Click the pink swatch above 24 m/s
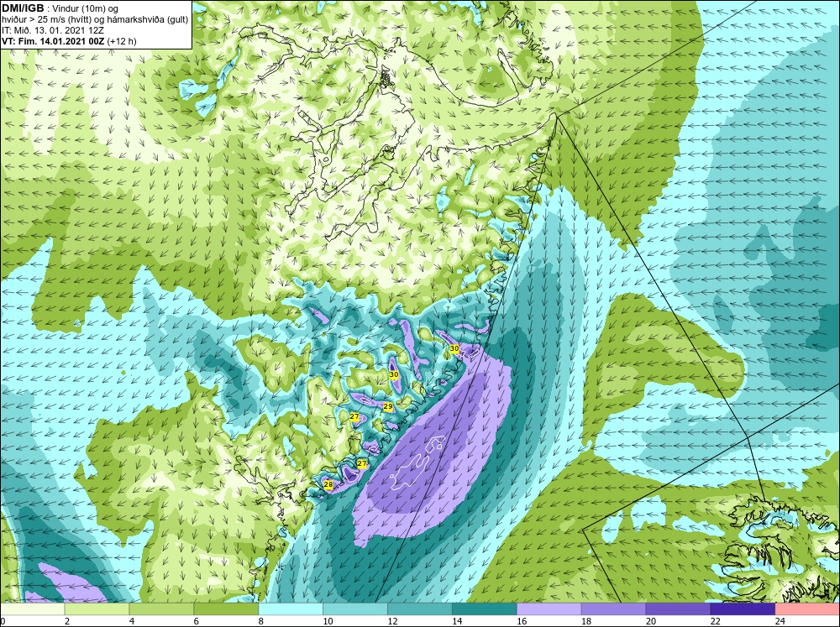This screenshot has height=627, width=840. (806, 609)
